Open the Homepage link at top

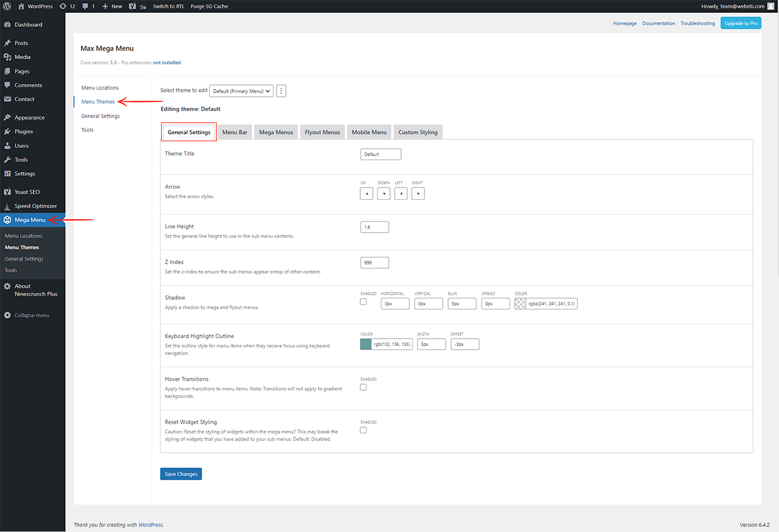point(625,23)
